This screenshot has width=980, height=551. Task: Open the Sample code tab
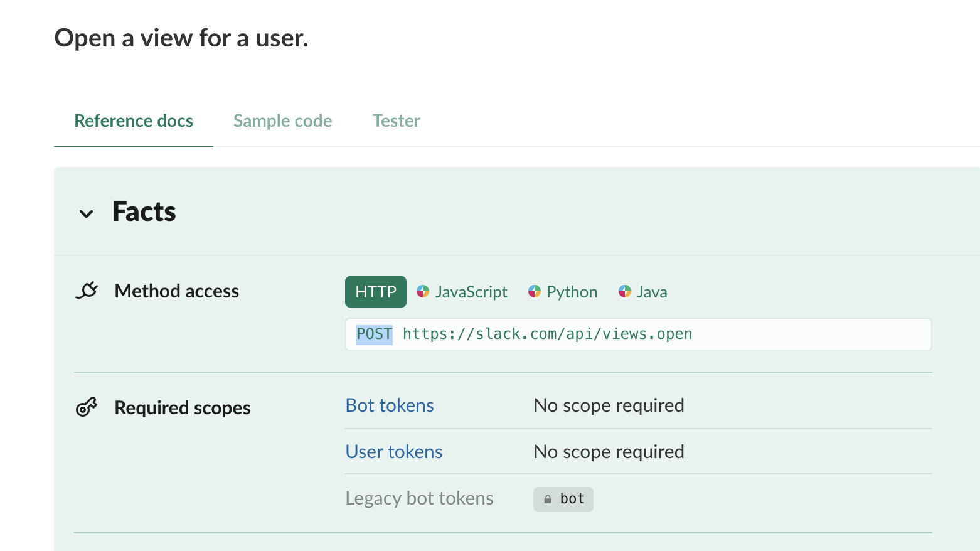282,120
